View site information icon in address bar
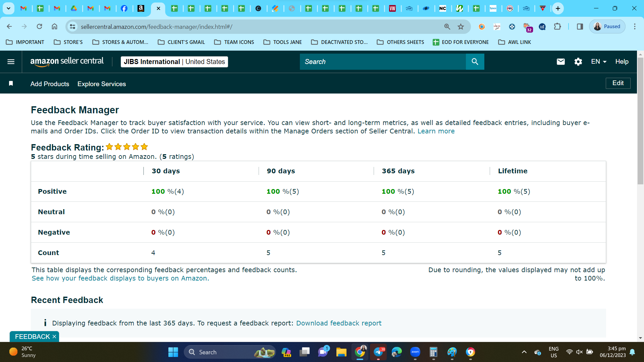Viewport: 644px width, 362px height. 72,26
